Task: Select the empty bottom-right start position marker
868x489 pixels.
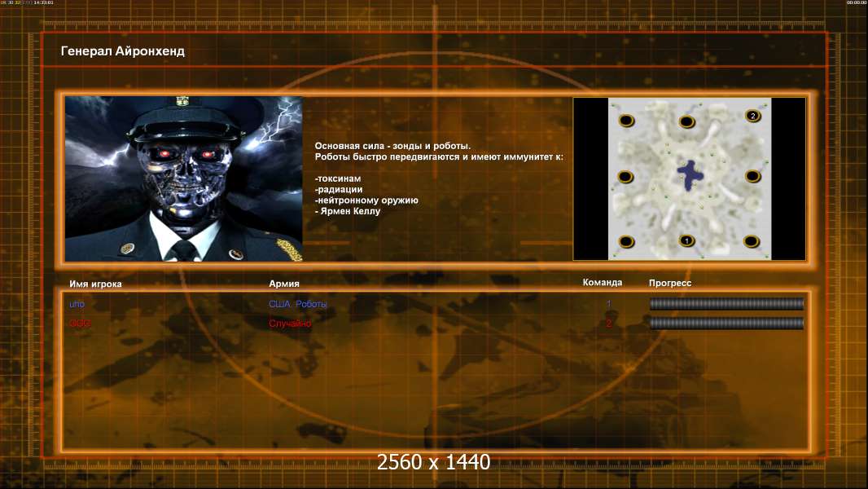Action: (752, 241)
